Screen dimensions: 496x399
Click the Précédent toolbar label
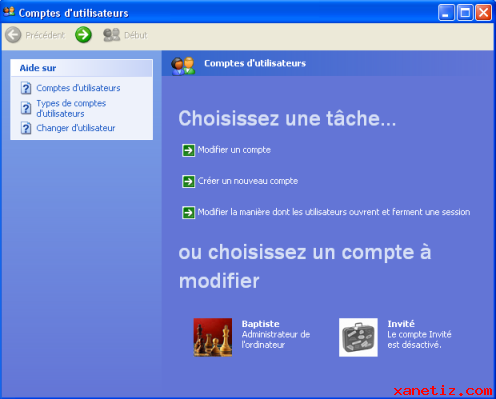[x=45, y=35]
